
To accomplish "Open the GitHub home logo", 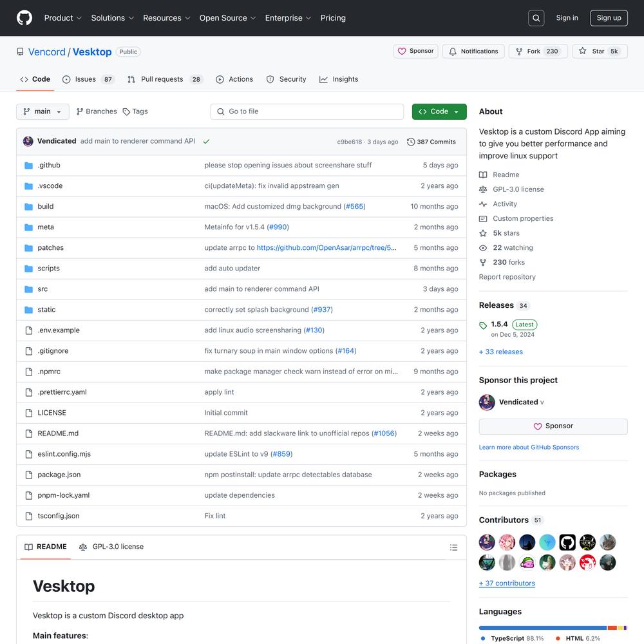I will (x=24, y=18).
